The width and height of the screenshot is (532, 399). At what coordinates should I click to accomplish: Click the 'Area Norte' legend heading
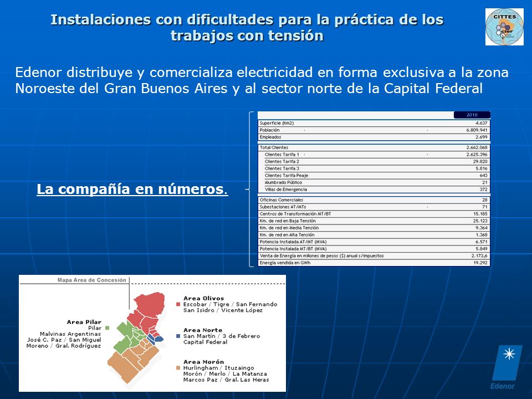point(203,330)
